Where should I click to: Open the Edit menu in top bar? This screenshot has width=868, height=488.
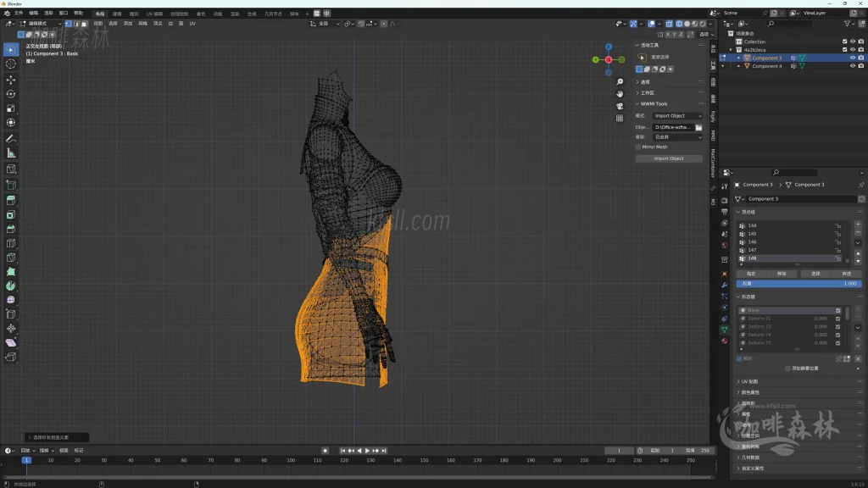pos(33,14)
